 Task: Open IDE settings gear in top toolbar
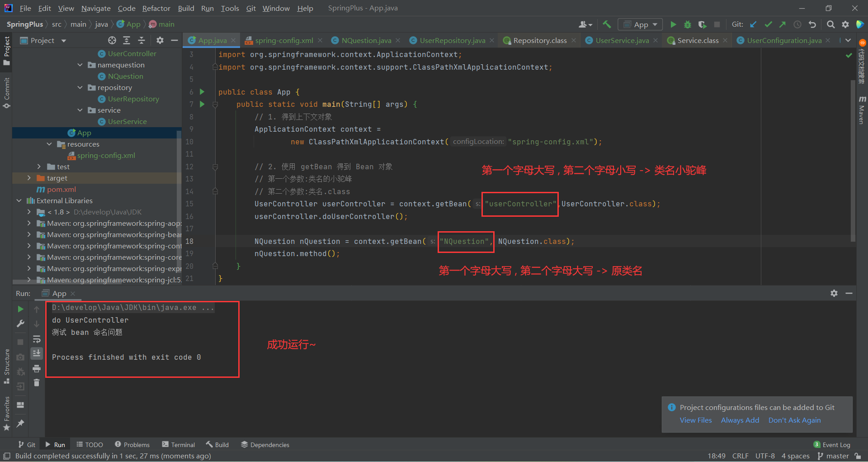[845, 24]
